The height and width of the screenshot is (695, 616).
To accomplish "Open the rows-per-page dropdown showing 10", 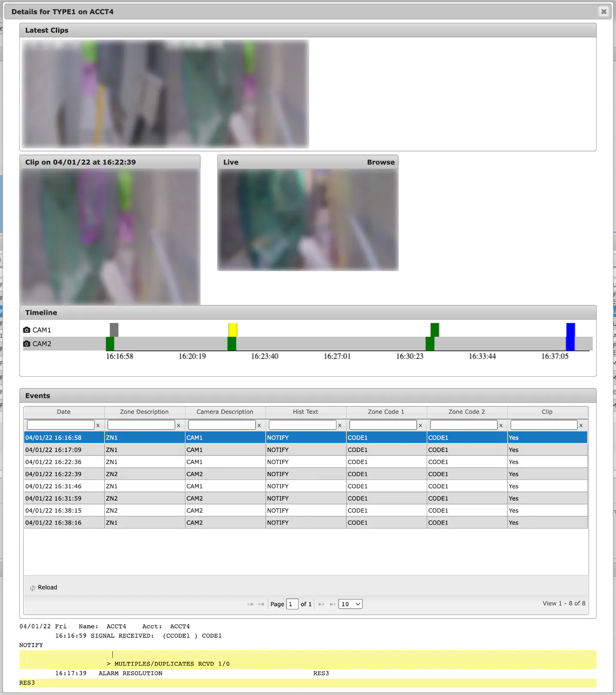I will coord(351,604).
